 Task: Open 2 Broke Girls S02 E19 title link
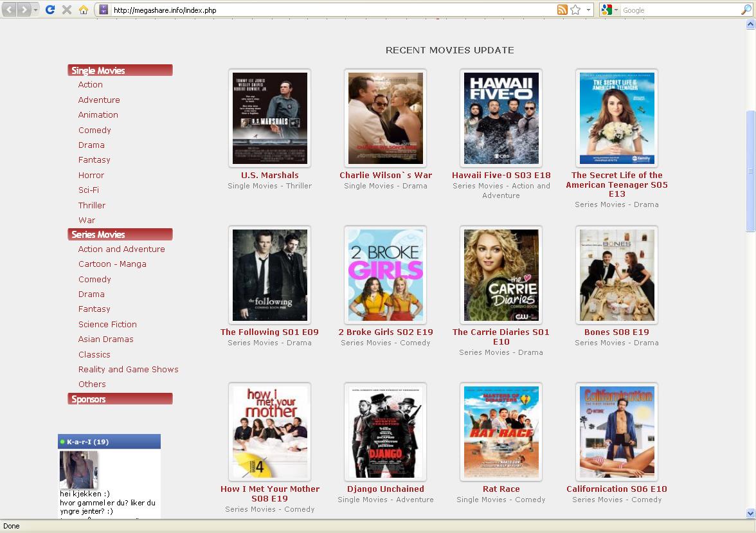386,332
